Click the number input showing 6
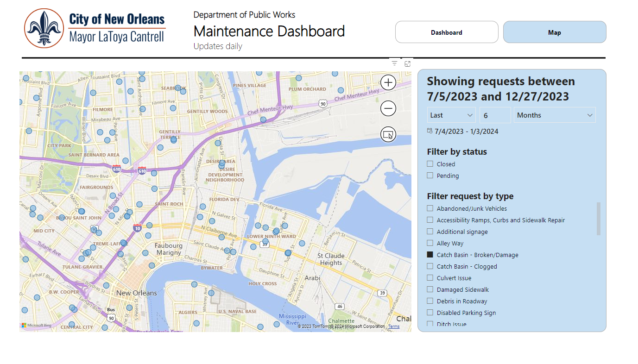 point(494,114)
